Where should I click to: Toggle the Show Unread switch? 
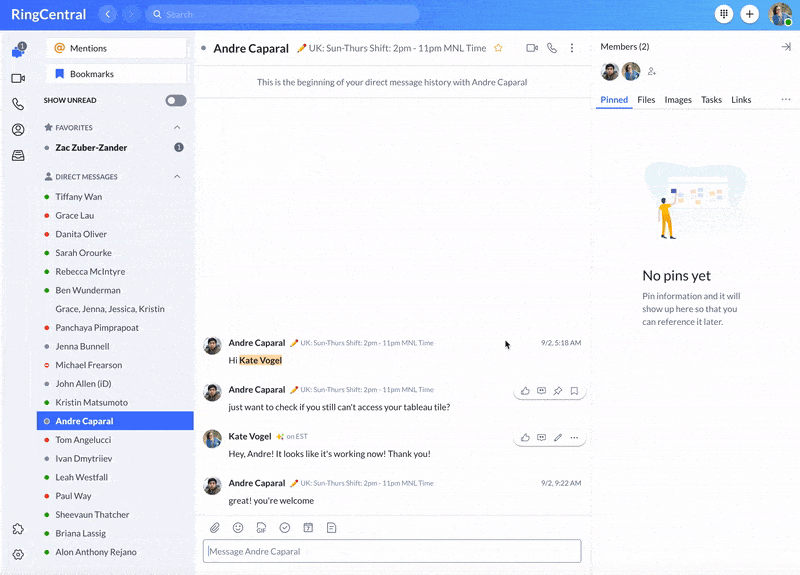click(x=176, y=101)
